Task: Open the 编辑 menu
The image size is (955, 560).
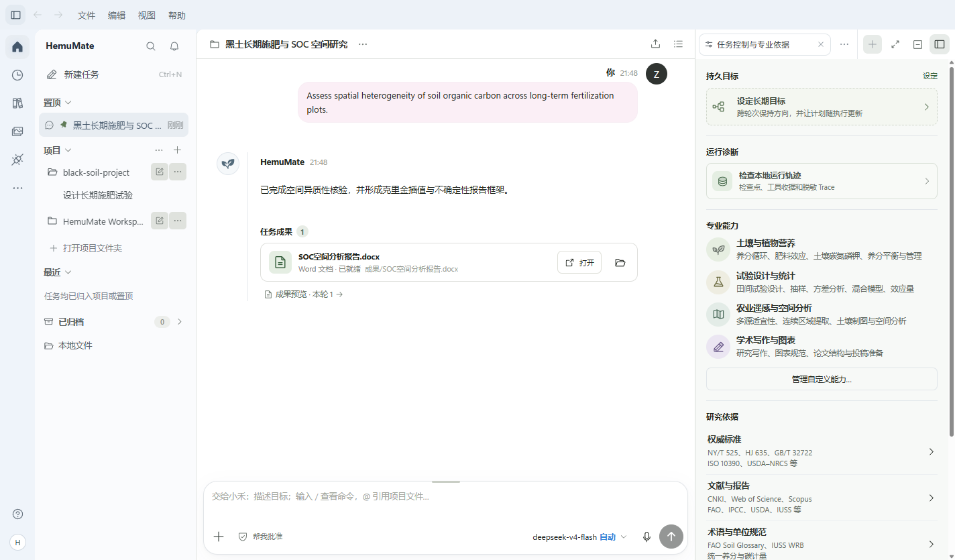Action: (117, 15)
